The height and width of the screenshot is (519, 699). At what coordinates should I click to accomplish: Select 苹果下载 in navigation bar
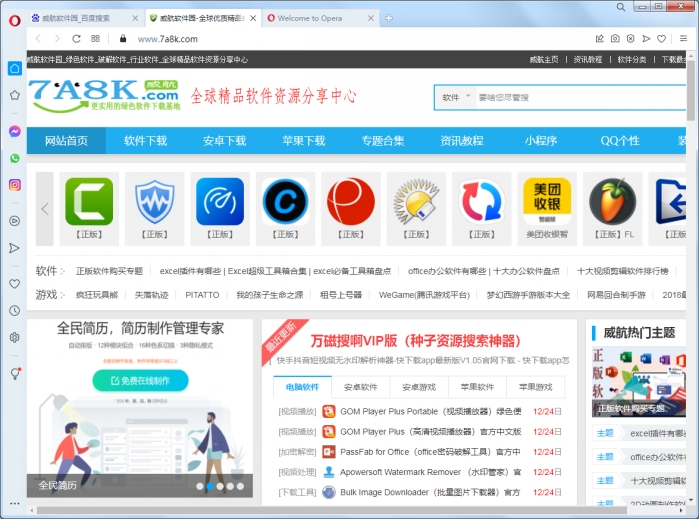[304, 141]
